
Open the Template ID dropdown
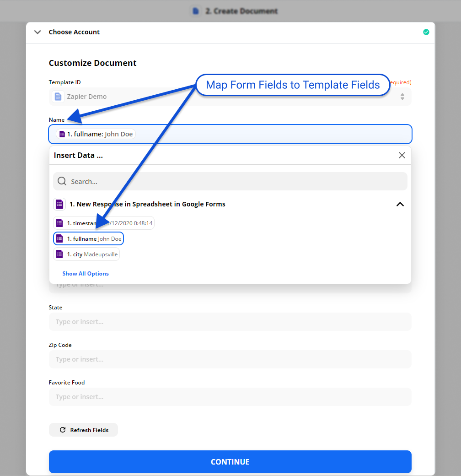(402, 97)
